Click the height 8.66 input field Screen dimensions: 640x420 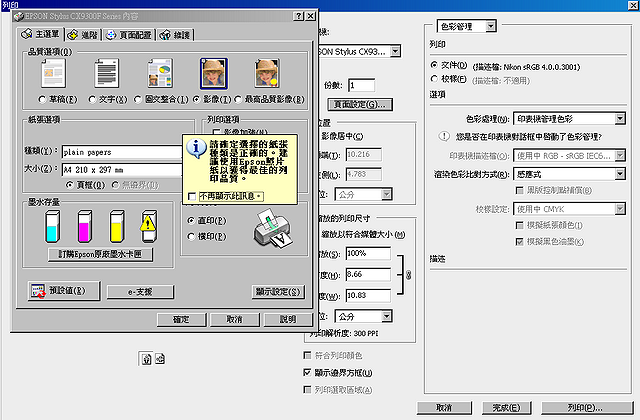click(x=368, y=274)
